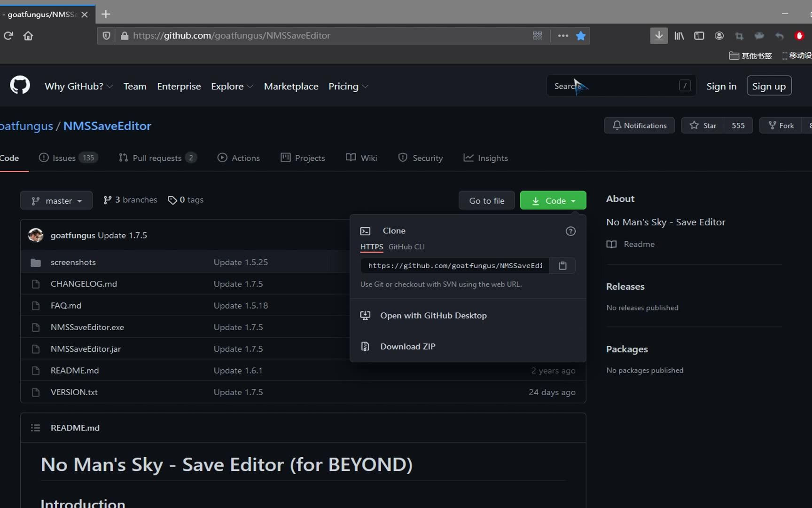Toggle the browser sidebar icon
Image resolution: width=812 pixels, height=508 pixels.
coord(699,36)
